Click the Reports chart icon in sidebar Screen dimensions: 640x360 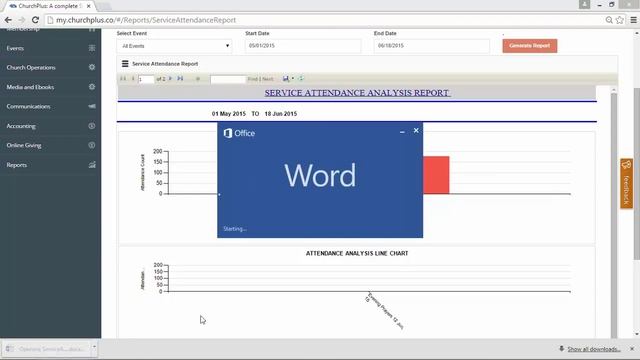[x=92, y=165]
